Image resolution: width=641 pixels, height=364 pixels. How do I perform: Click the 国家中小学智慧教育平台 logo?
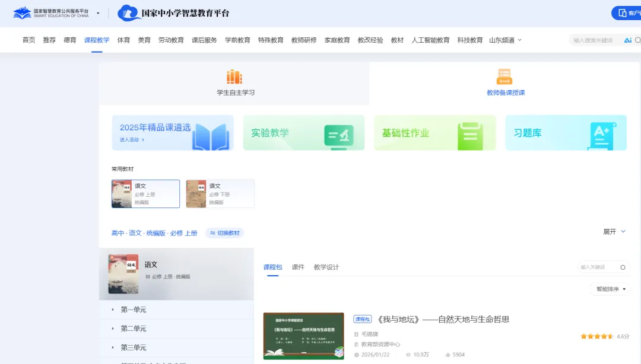(x=173, y=13)
